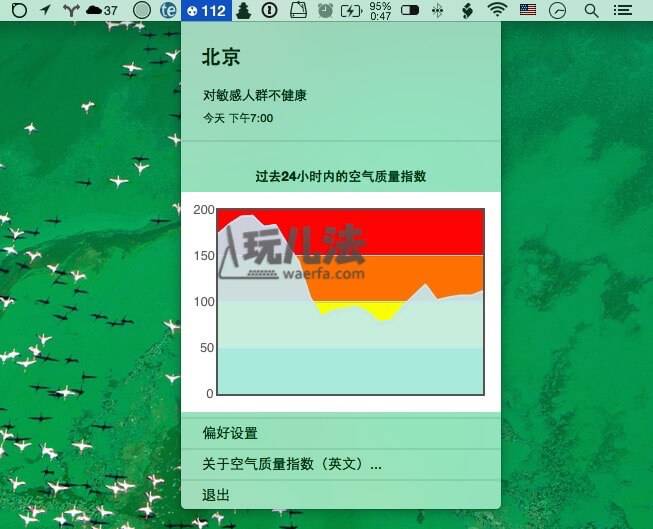Click the Wi-Fi status icon
The image size is (653, 529).
click(x=497, y=10)
